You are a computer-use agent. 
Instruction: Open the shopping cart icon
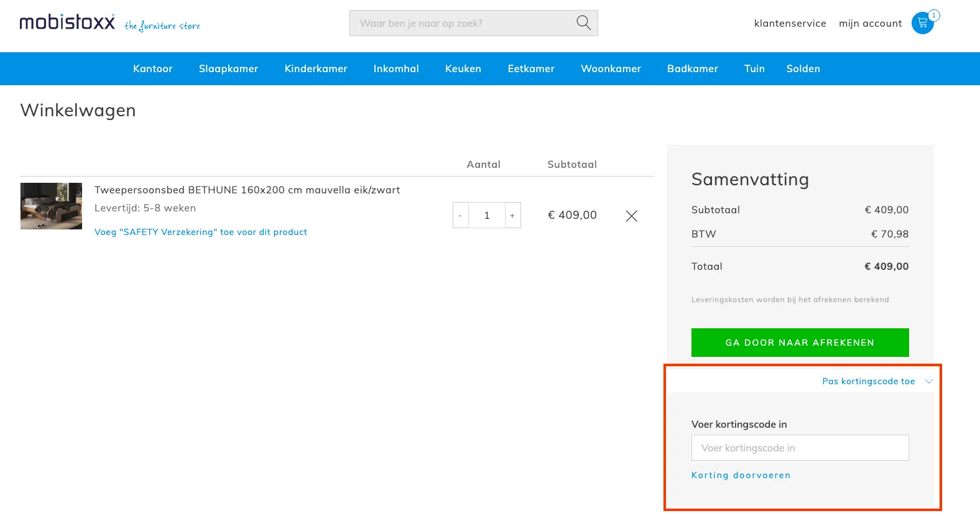[x=923, y=23]
